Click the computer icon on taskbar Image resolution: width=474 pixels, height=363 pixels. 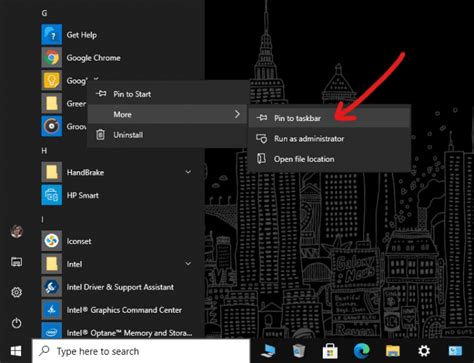268,351
